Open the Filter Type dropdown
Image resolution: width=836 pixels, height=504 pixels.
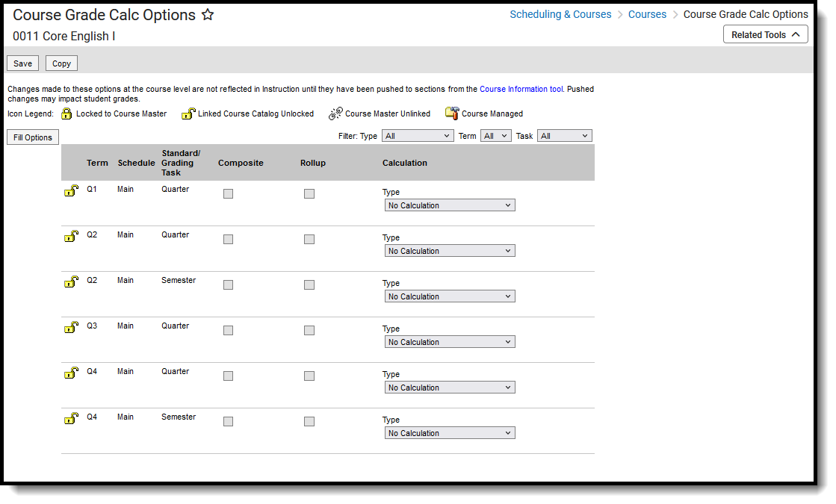[x=417, y=136]
